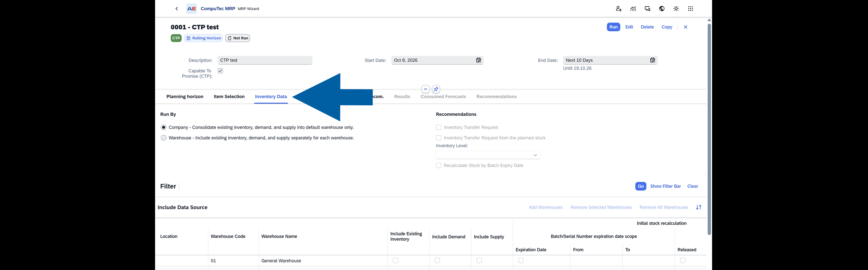The height and width of the screenshot is (270, 868).
Task: Open the line chart analytics icon
Action: [633, 9]
